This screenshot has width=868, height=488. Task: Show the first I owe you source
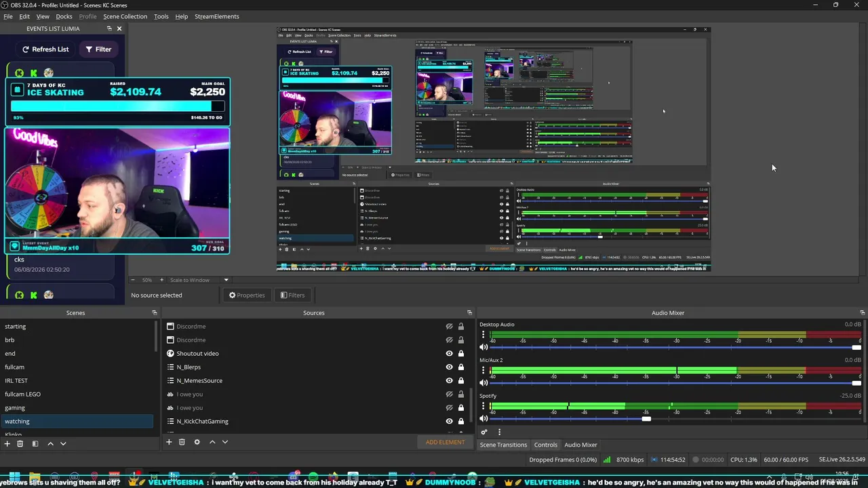pyautogui.click(x=449, y=394)
